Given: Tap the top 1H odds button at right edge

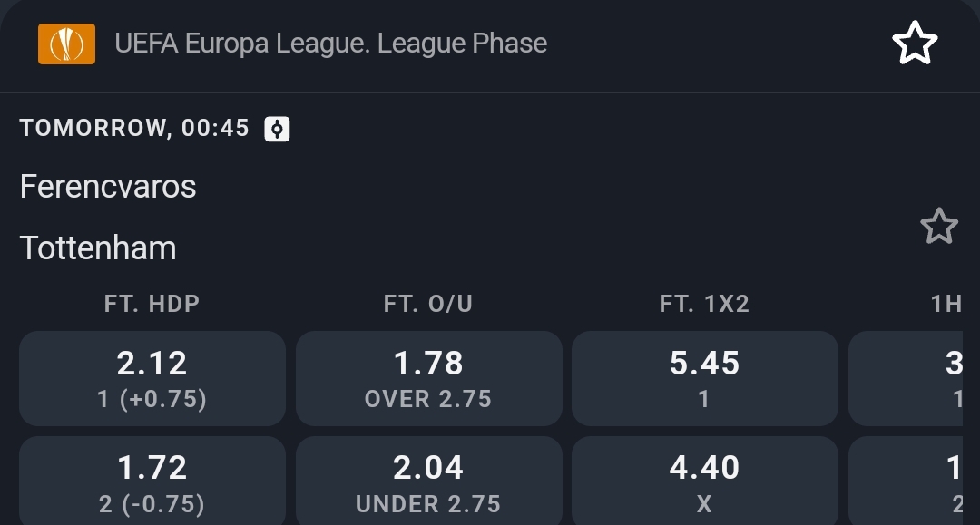Looking at the screenshot, I should click(x=916, y=378).
